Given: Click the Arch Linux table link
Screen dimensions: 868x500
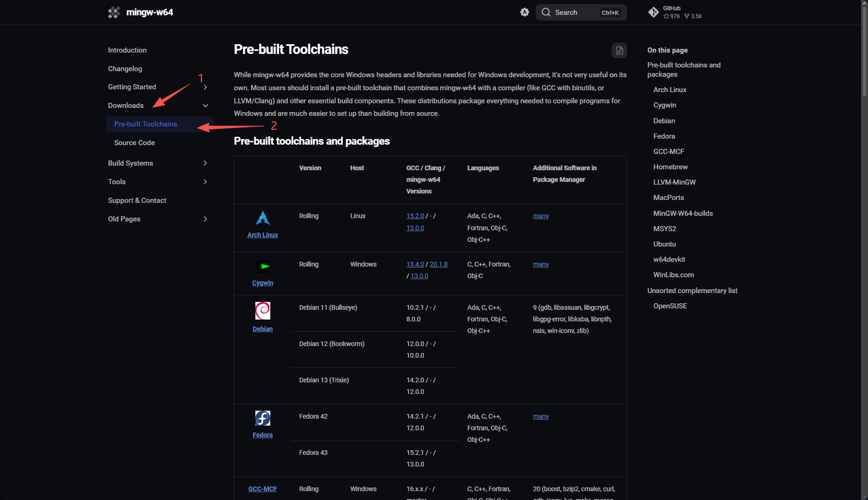Looking at the screenshot, I should click(x=263, y=235).
